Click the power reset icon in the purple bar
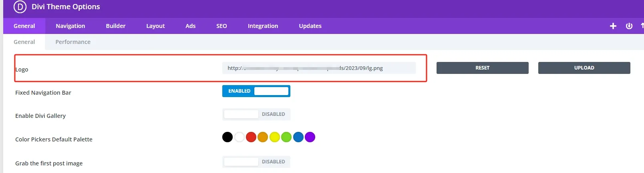 pos(629,26)
